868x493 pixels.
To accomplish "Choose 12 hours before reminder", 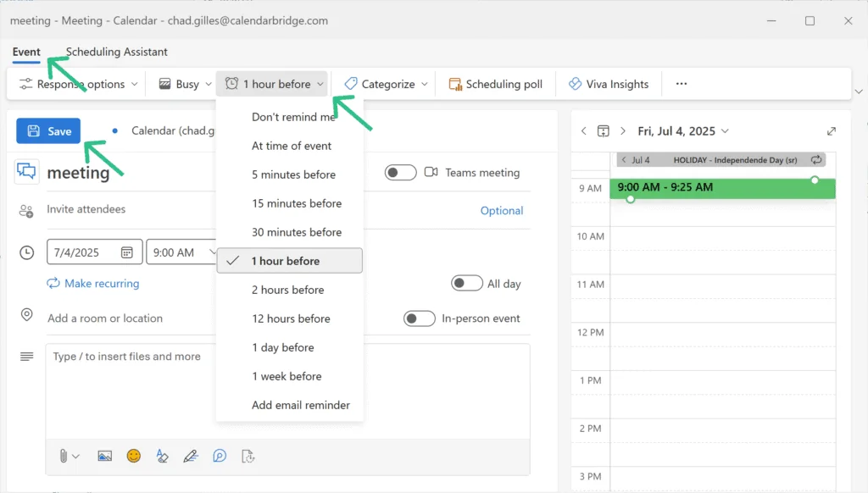I will 290,319.
